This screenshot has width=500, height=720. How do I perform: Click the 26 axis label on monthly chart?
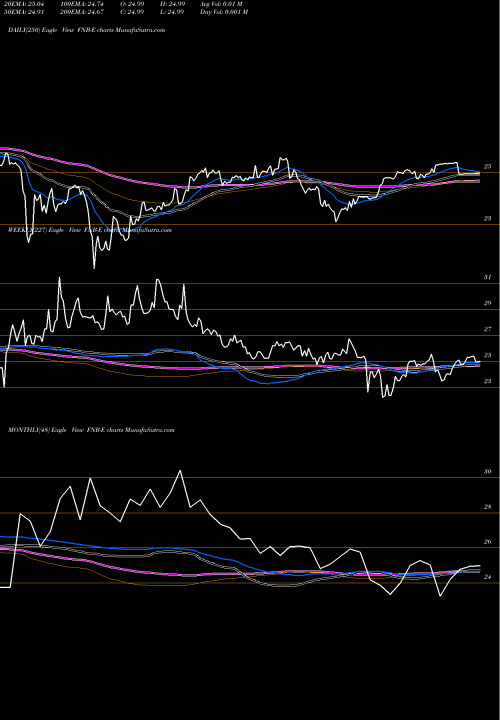pos(488,542)
